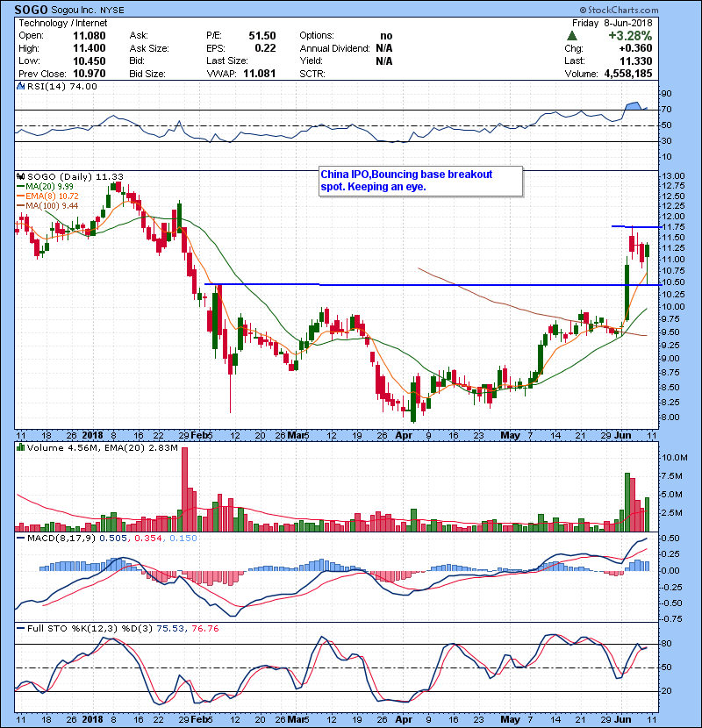Click the Prev Close value 10.970

(x=90, y=74)
